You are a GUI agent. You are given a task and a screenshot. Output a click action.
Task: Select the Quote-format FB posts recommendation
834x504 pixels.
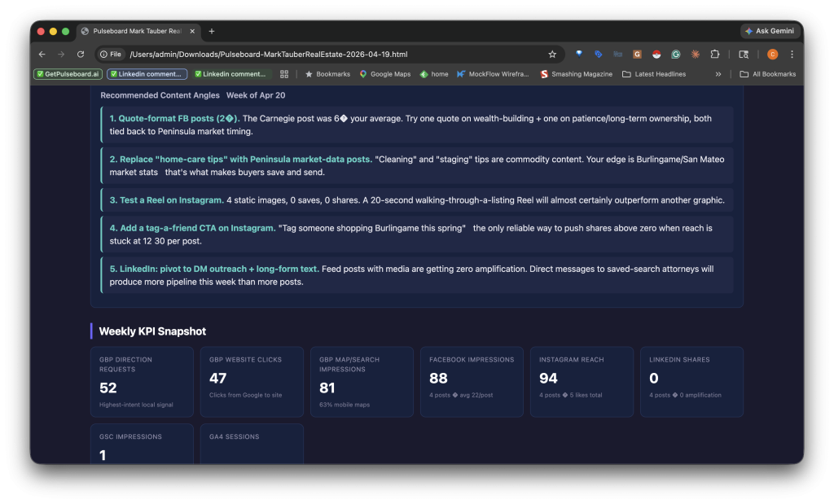(416, 125)
